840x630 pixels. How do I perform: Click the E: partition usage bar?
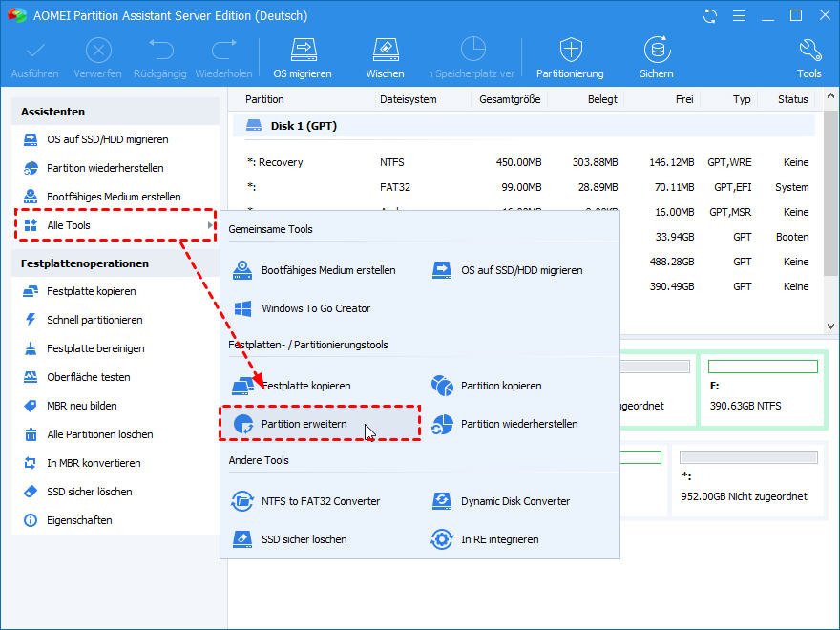[763, 367]
